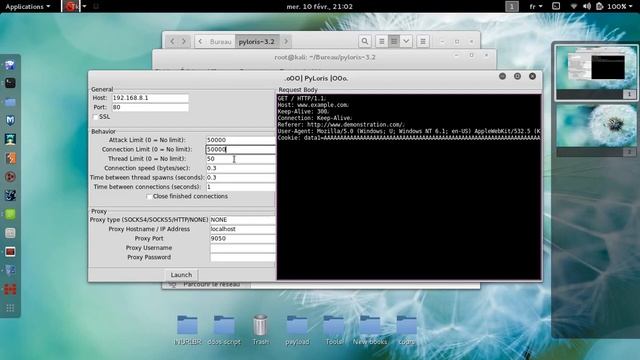The height and width of the screenshot is (360, 640).
Task: Focus the Attack Limit field
Action: click(240, 140)
